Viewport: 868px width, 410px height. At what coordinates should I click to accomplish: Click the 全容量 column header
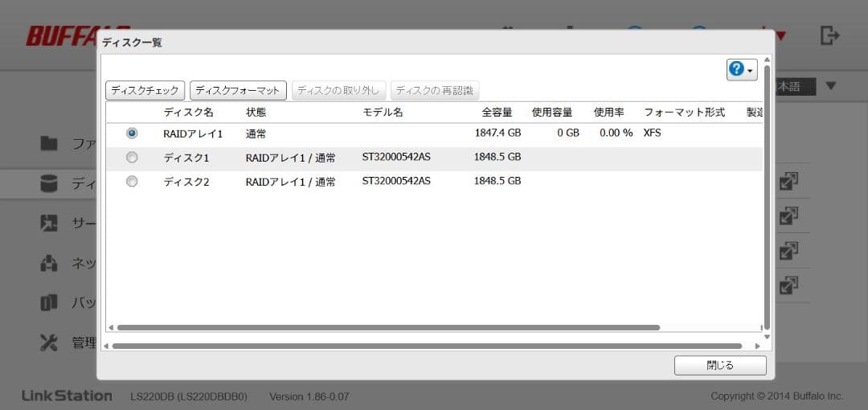pos(497,113)
